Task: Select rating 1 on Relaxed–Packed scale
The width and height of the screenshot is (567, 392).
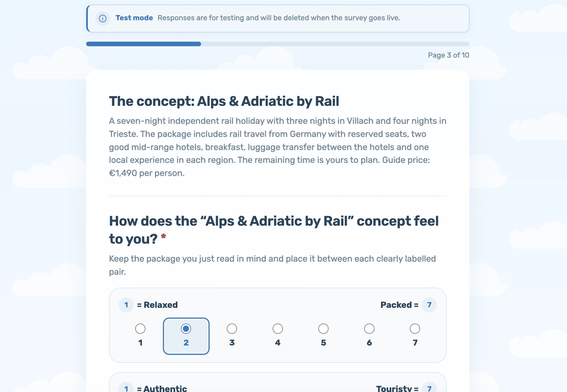Action: 140,336
